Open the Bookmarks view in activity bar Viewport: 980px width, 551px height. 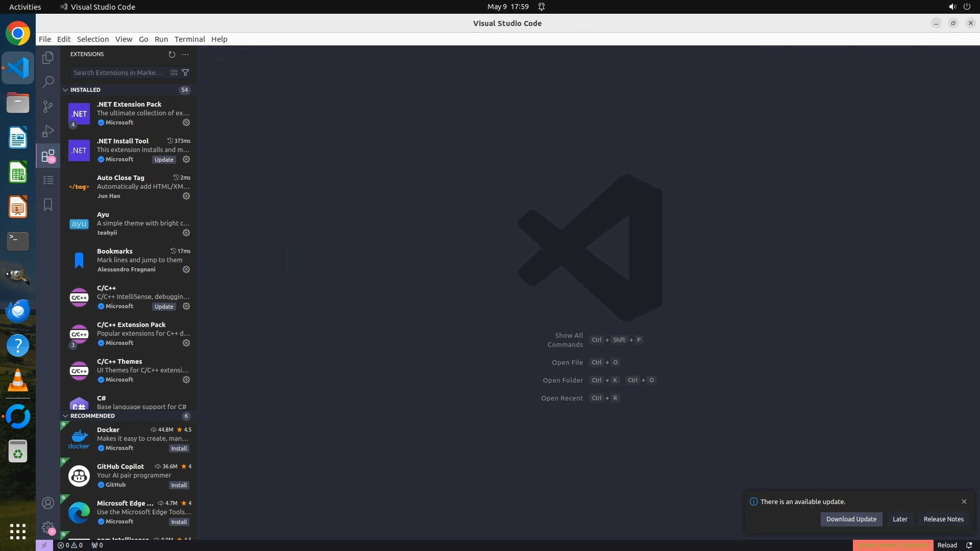[x=48, y=205]
